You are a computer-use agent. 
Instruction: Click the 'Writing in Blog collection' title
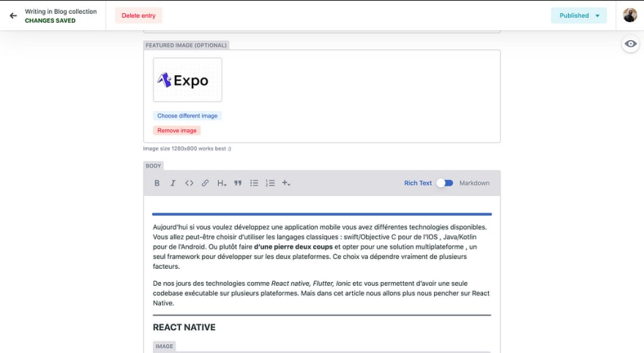pyautogui.click(x=61, y=12)
